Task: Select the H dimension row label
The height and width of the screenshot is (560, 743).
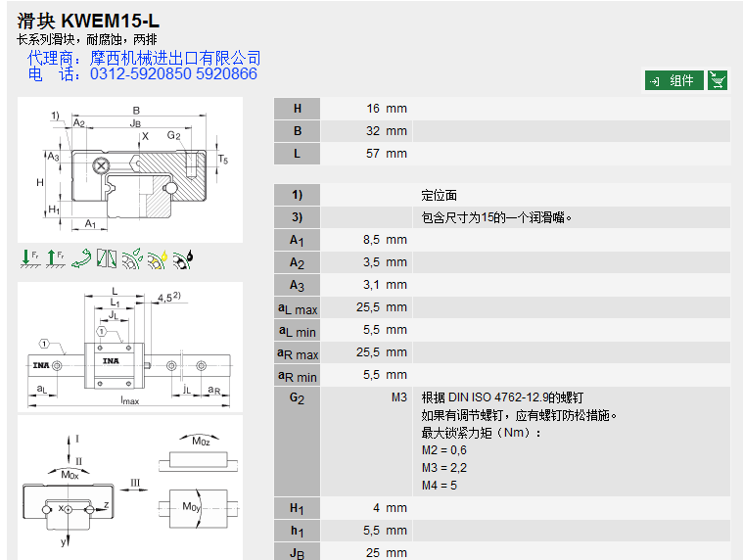Action: click(x=298, y=109)
